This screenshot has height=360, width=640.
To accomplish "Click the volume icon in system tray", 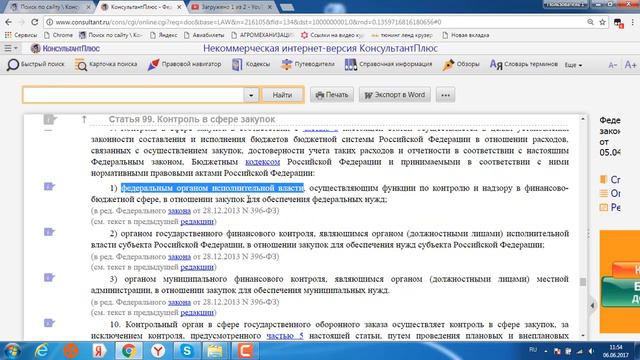I will 591,351.
